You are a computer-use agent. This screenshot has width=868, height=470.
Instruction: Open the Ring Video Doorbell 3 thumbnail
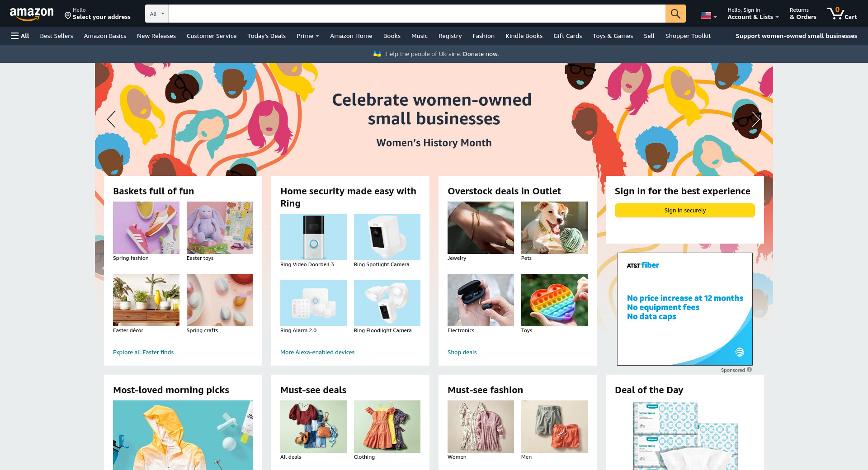[x=313, y=237]
